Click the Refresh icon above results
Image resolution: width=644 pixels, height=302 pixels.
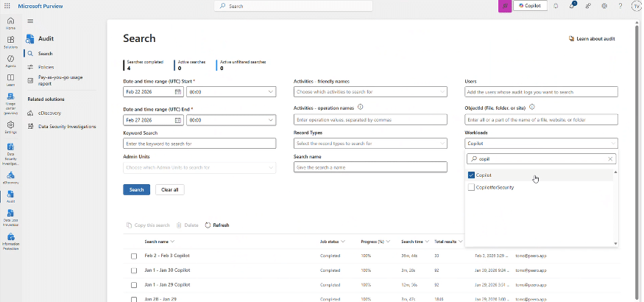tap(208, 225)
